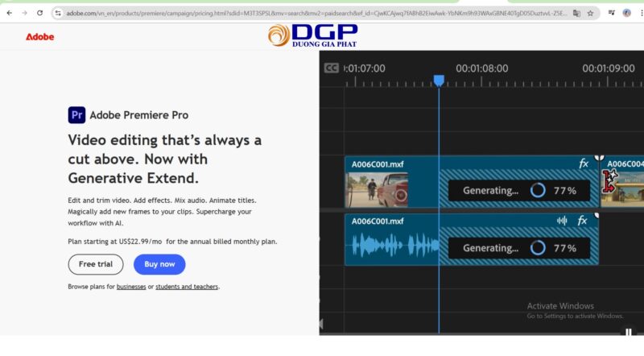
Task: Select the video clip thumbnail with red car
Action: (x=377, y=189)
